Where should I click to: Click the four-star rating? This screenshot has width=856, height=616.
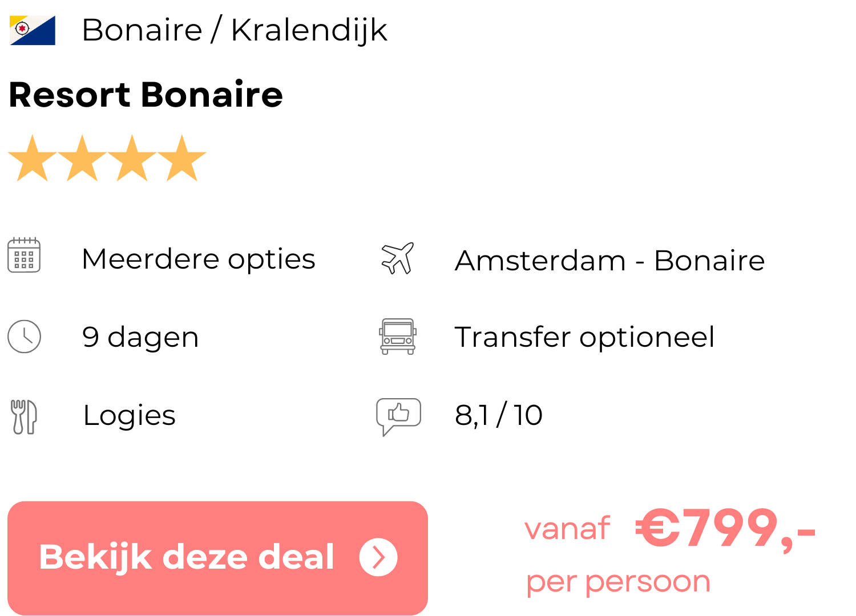coord(107,159)
